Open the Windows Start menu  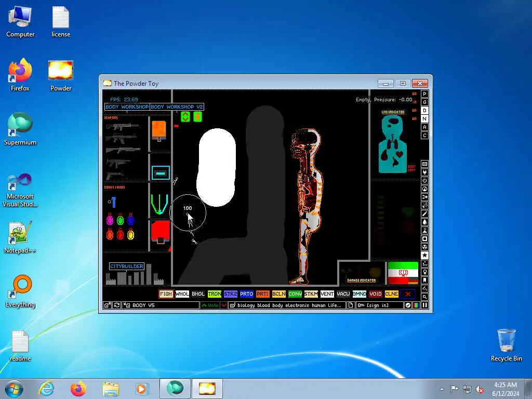click(14, 389)
